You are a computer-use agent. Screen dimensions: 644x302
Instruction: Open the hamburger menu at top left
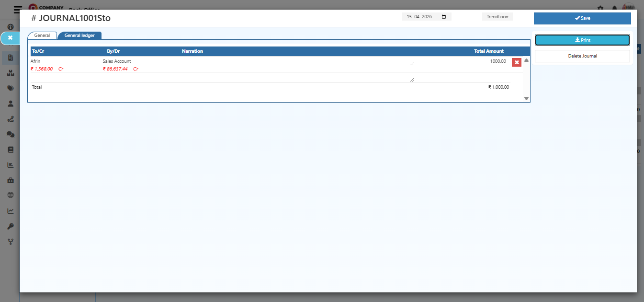coord(18,10)
